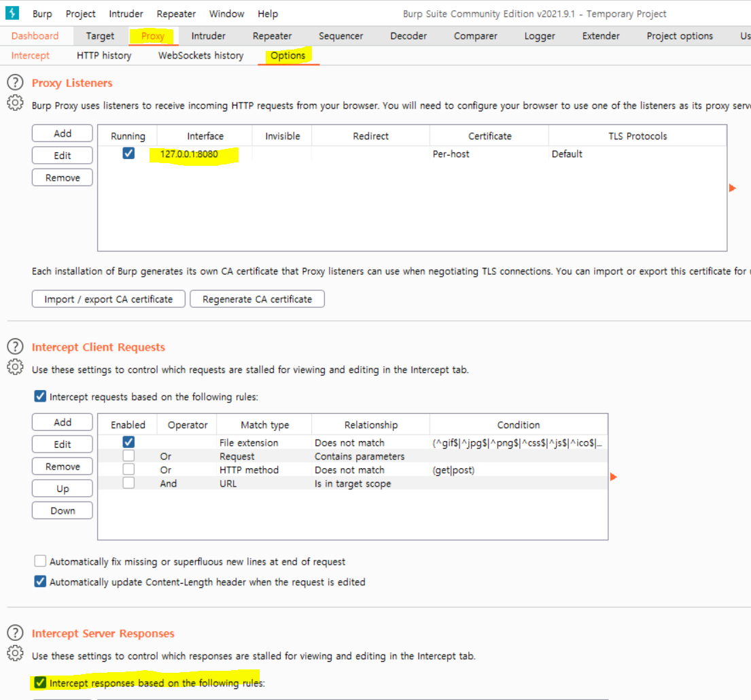The height and width of the screenshot is (700, 751).
Task: Remove the selected intercept rule
Action: tap(63, 466)
